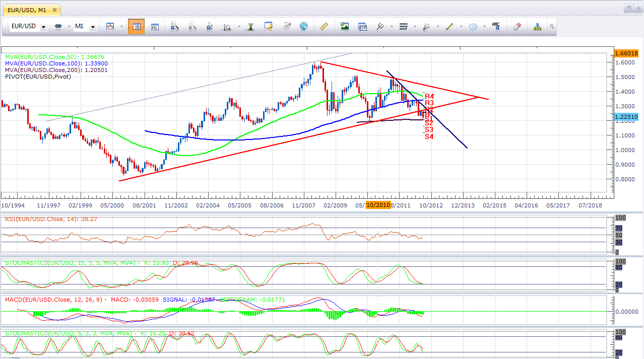Click the S3 pivot support label

pos(429,129)
